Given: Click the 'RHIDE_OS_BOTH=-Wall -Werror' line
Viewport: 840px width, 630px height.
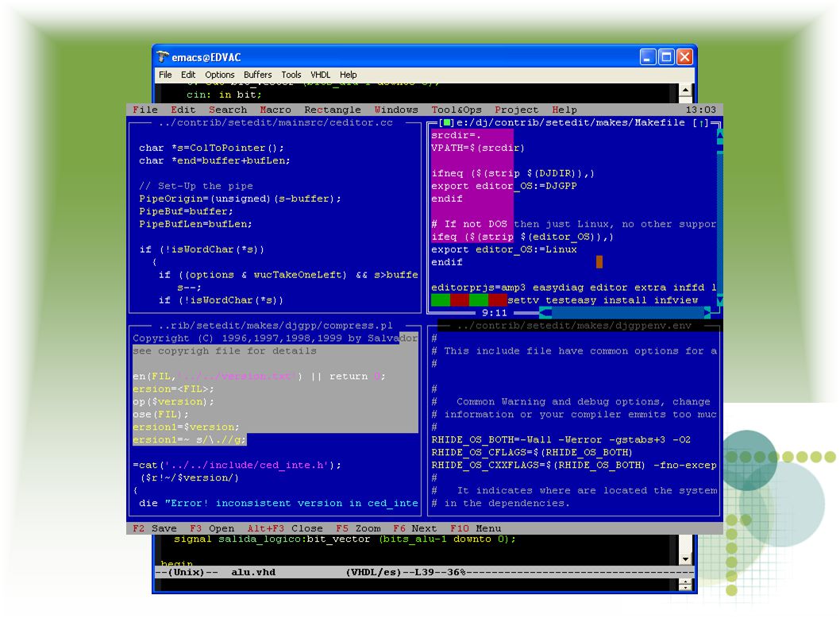Looking at the screenshot, I should [x=561, y=439].
